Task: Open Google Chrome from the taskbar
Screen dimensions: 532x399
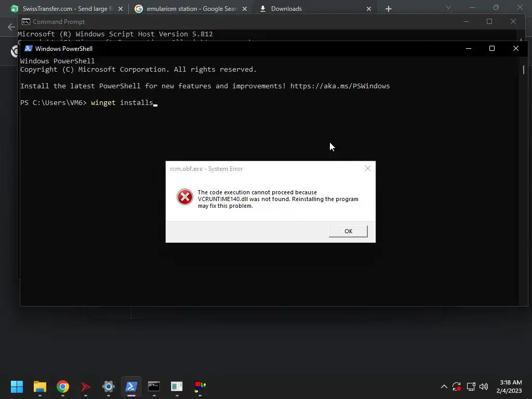Action: [x=63, y=387]
